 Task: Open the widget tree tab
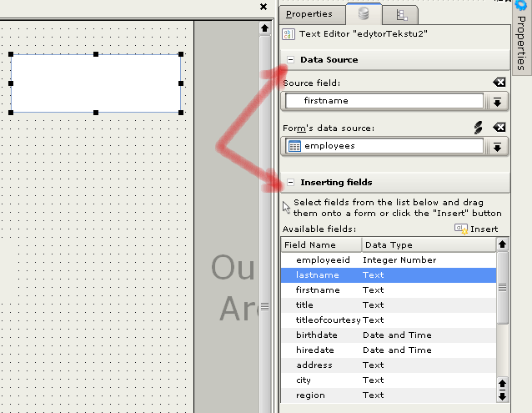[401, 14]
